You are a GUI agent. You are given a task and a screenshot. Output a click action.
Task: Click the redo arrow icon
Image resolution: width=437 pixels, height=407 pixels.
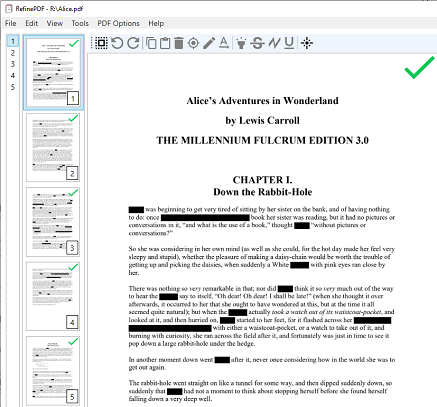click(x=133, y=43)
